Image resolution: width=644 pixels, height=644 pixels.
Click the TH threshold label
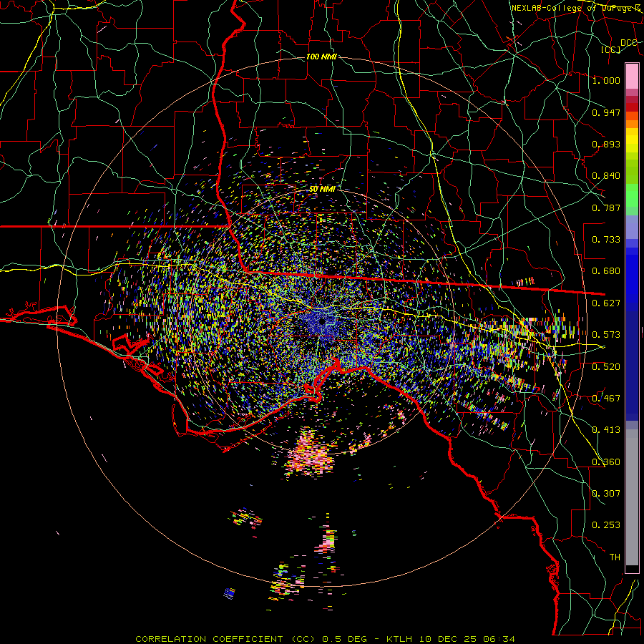[615, 557]
